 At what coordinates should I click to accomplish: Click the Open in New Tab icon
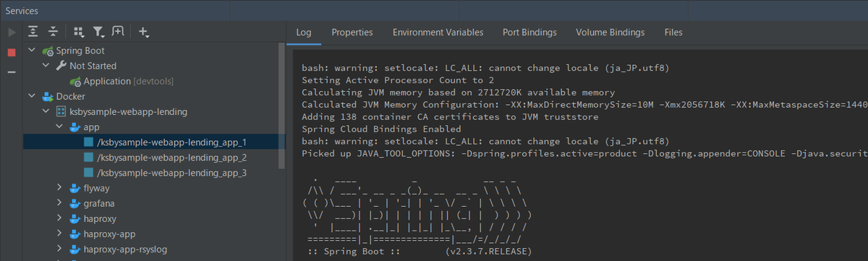point(118,32)
